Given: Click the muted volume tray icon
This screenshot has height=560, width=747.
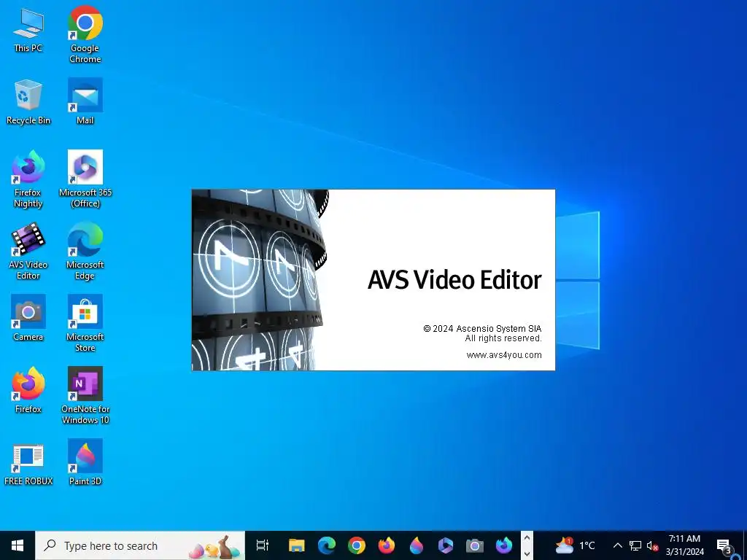Looking at the screenshot, I should coord(652,545).
